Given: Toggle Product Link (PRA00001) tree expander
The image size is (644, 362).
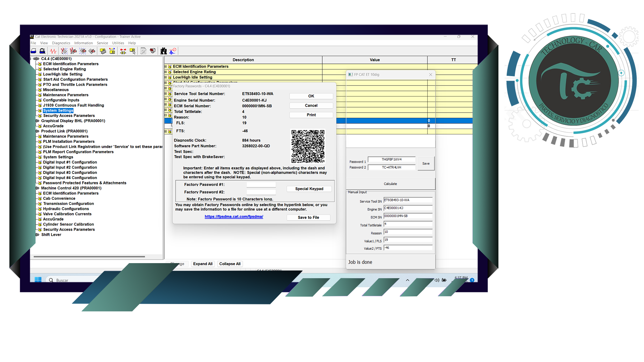Looking at the screenshot, I should coord(37,131).
